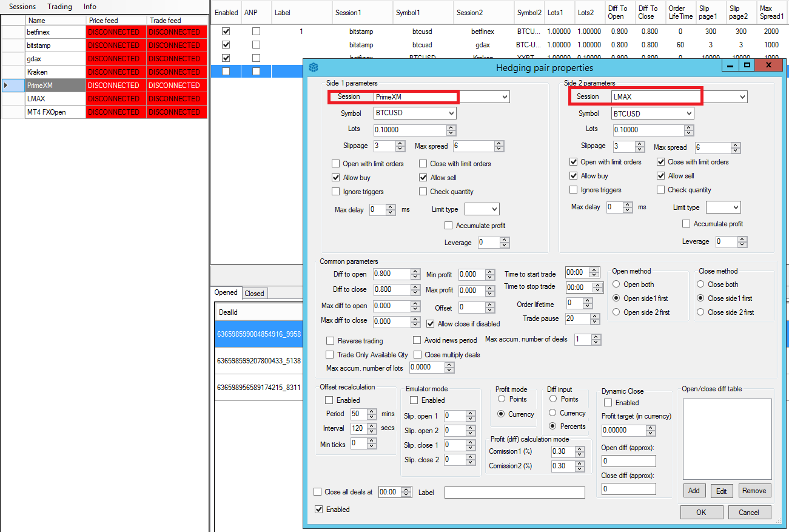
Task: Enable Side 1 Open with limit orders
Action: pyautogui.click(x=336, y=164)
